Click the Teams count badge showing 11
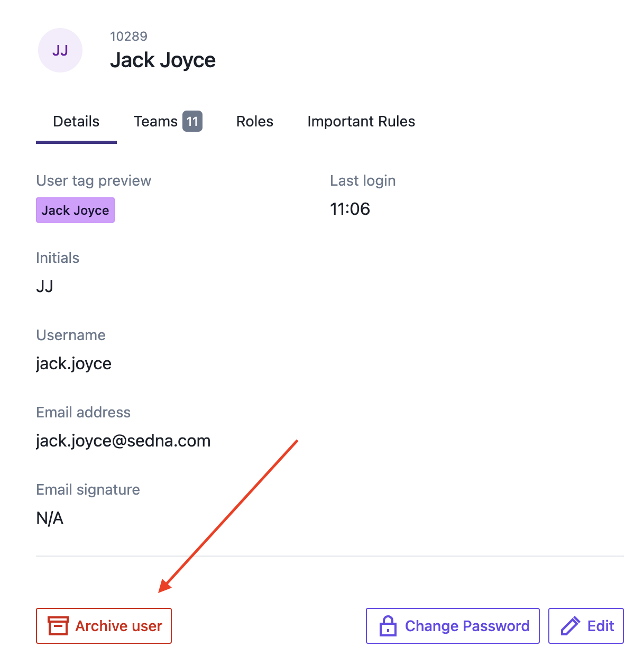The image size is (644, 656). (x=192, y=121)
